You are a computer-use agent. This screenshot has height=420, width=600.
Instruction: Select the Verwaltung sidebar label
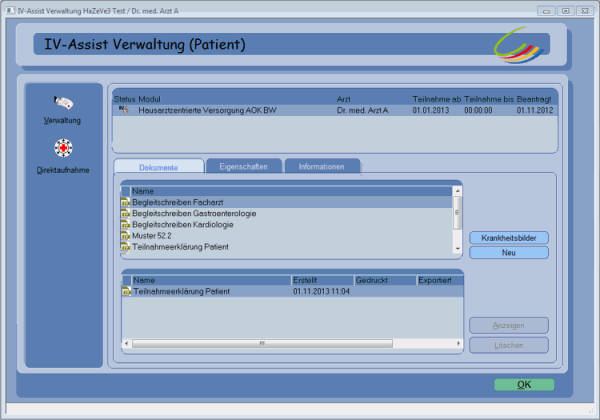[62, 120]
